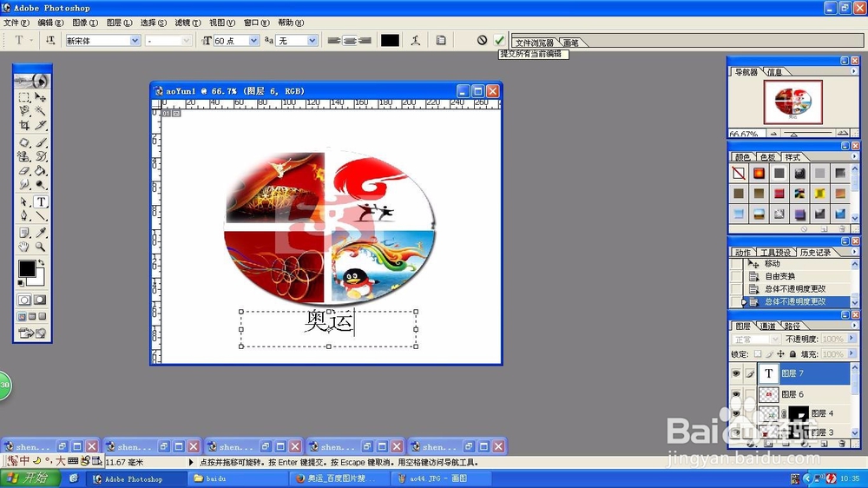Switch to the 动作 tab
The image size is (868, 488).
[742, 253]
